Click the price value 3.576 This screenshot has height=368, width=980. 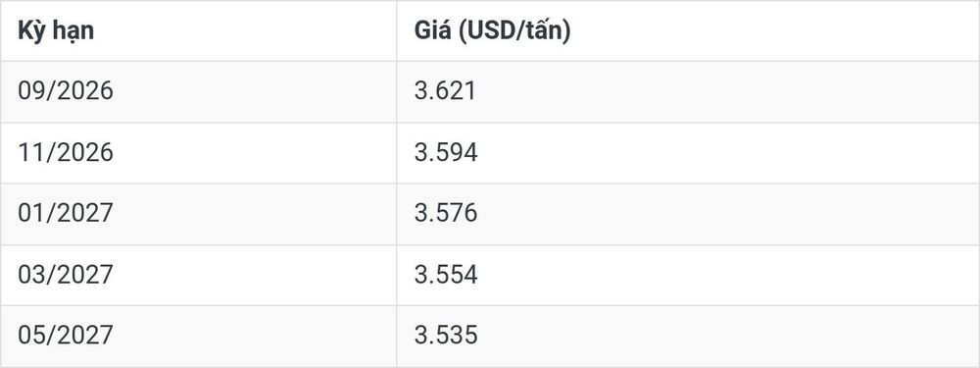point(446,213)
